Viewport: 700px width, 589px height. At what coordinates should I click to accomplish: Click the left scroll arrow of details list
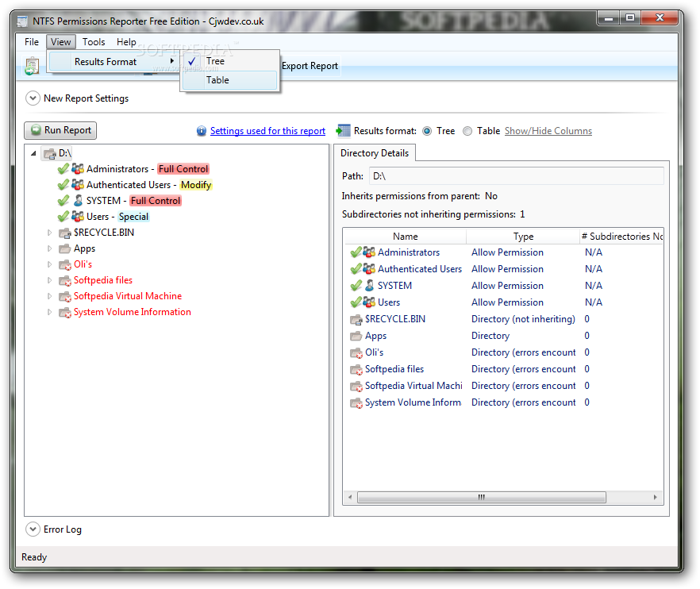(350, 497)
